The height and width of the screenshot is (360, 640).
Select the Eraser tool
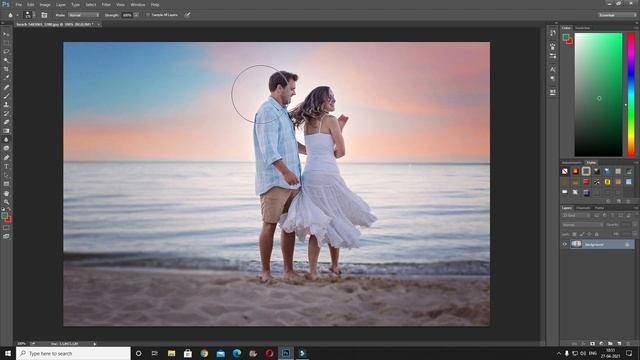click(6, 122)
